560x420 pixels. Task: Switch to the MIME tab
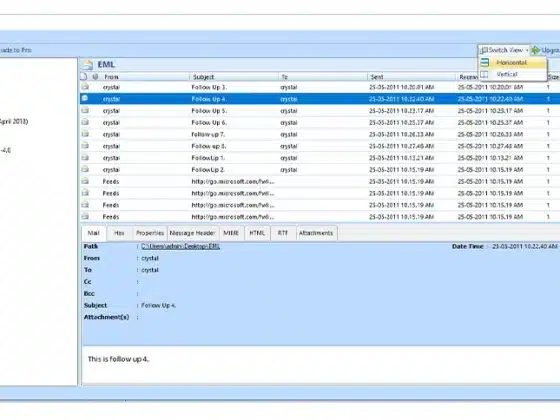tap(231, 233)
